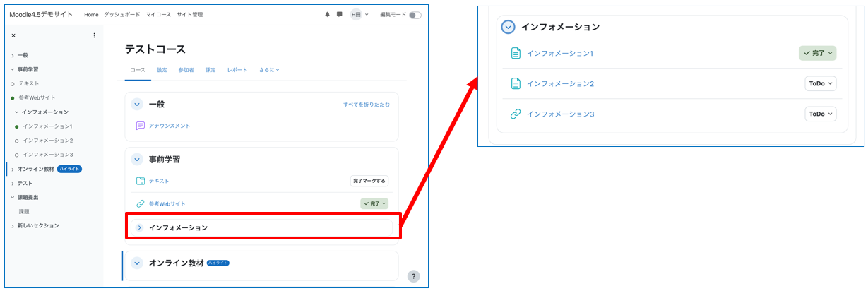Open the さらに tab menu
Screen dimensions: 868x291
pyautogui.click(x=268, y=70)
